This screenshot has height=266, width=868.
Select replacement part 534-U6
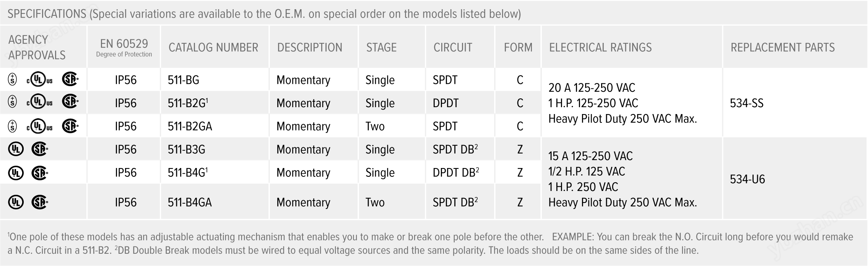747,179
